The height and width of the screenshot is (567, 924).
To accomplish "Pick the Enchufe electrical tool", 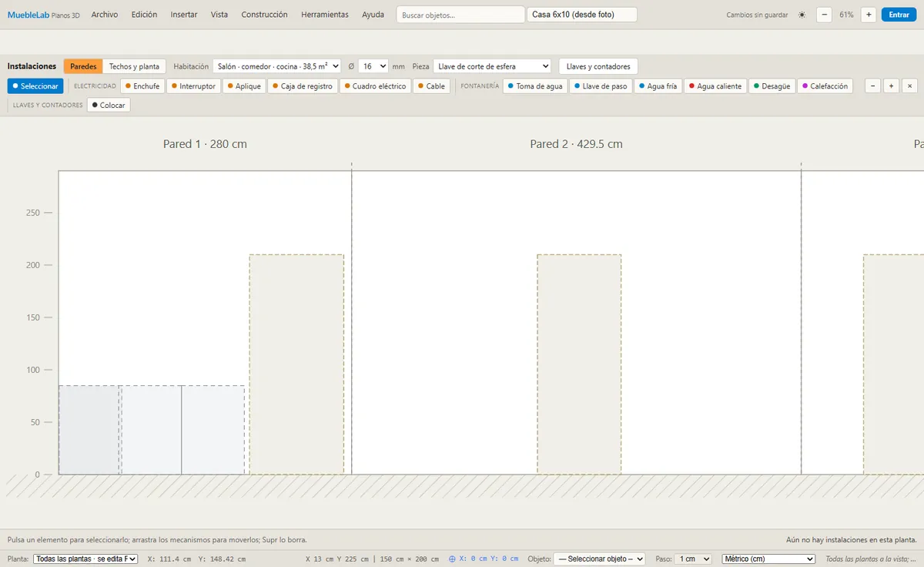I will (x=142, y=86).
